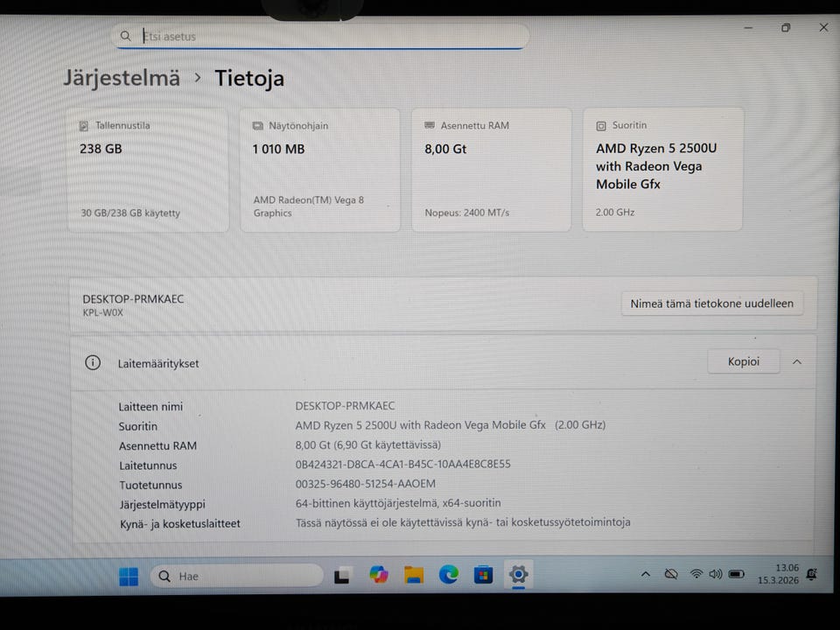
Task: Click the Laitemääritykset info icon
Action: (93, 362)
